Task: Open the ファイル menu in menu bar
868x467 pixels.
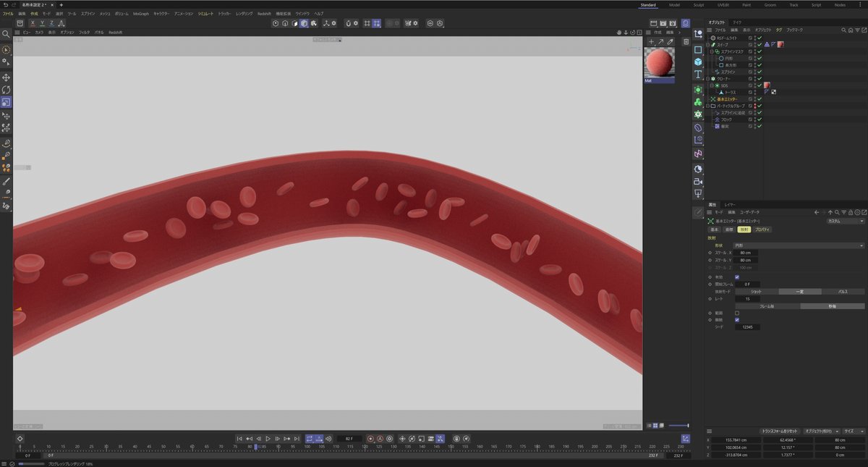Action: point(8,14)
